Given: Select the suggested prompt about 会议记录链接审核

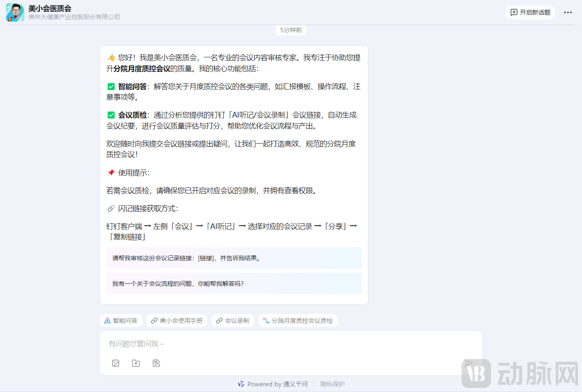Looking at the screenshot, I should click(x=234, y=258).
